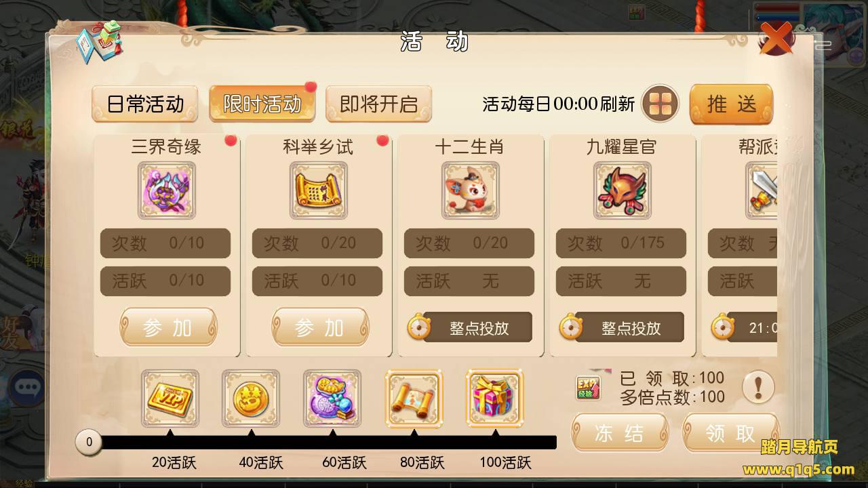
Task: Open the 三界奇缘 activity icon
Action: tap(167, 190)
